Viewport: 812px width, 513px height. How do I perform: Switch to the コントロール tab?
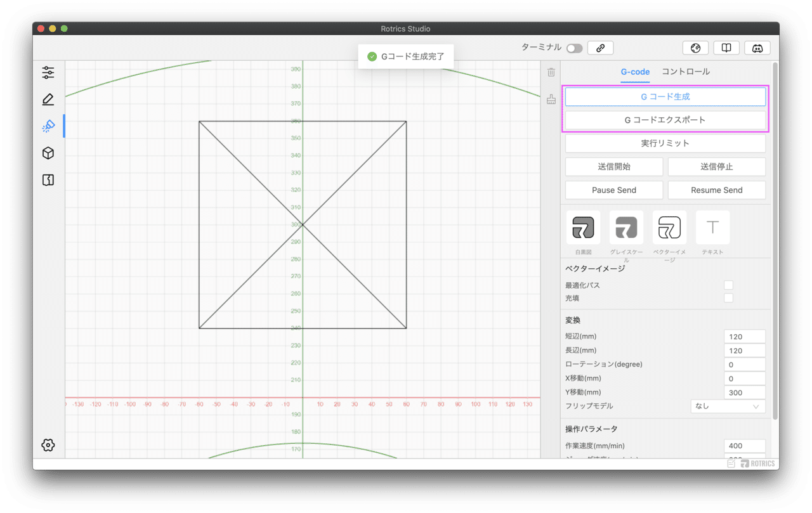(x=686, y=72)
